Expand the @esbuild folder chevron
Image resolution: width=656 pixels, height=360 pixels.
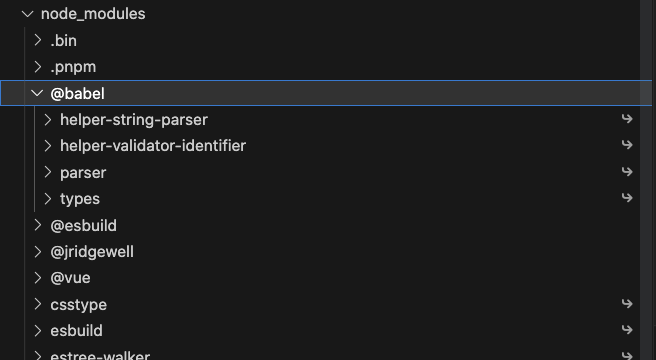[x=38, y=225]
